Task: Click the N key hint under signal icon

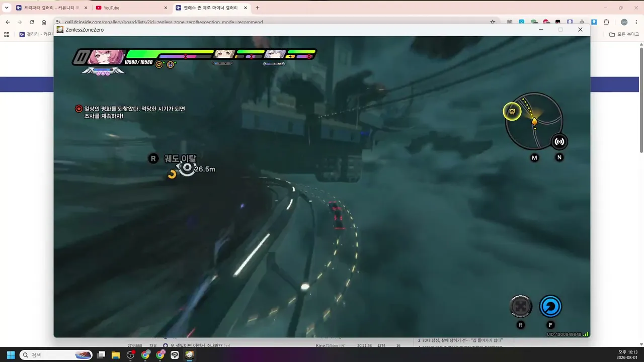Action: pos(559,157)
